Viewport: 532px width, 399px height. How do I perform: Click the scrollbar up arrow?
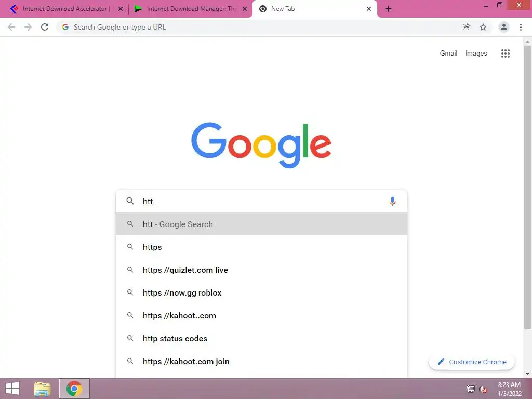pos(527,42)
